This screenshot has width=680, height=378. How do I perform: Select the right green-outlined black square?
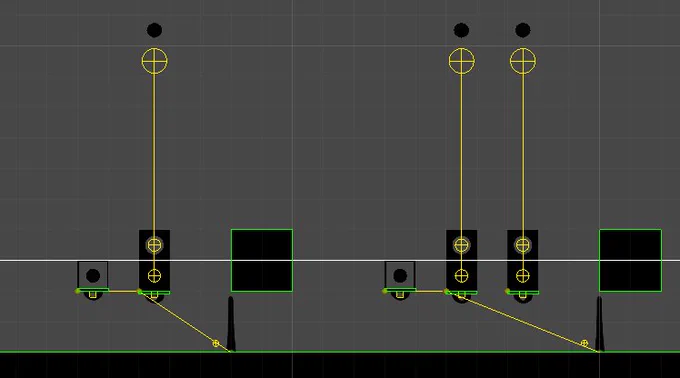click(x=630, y=260)
